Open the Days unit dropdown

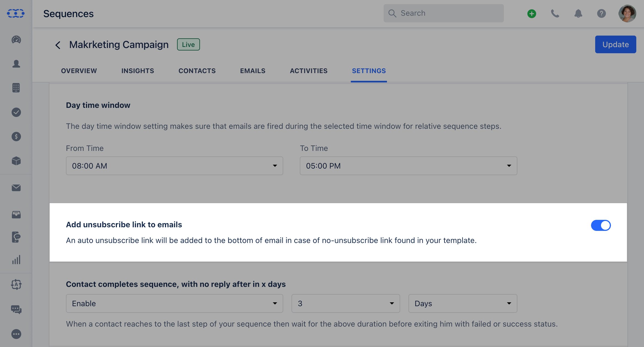[463, 303]
